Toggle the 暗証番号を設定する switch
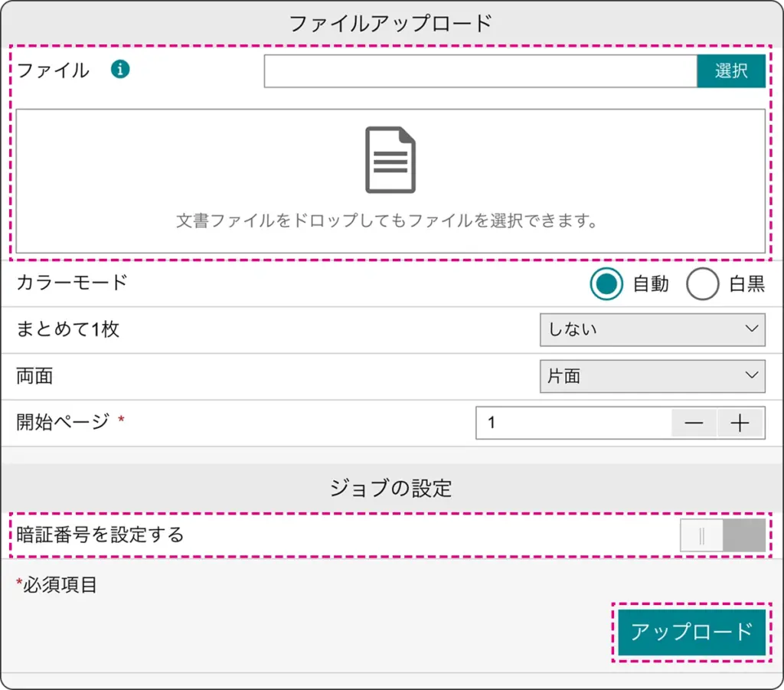The width and height of the screenshot is (784, 690). click(722, 535)
